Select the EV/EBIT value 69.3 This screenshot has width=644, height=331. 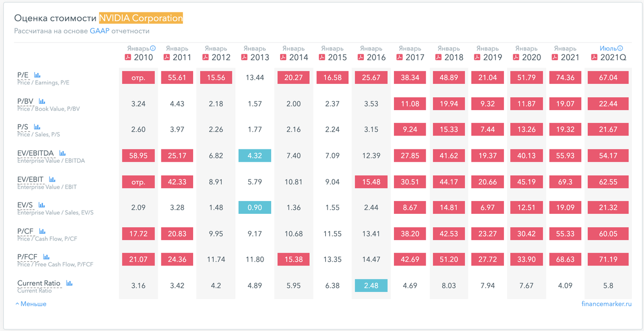point(565,182)
